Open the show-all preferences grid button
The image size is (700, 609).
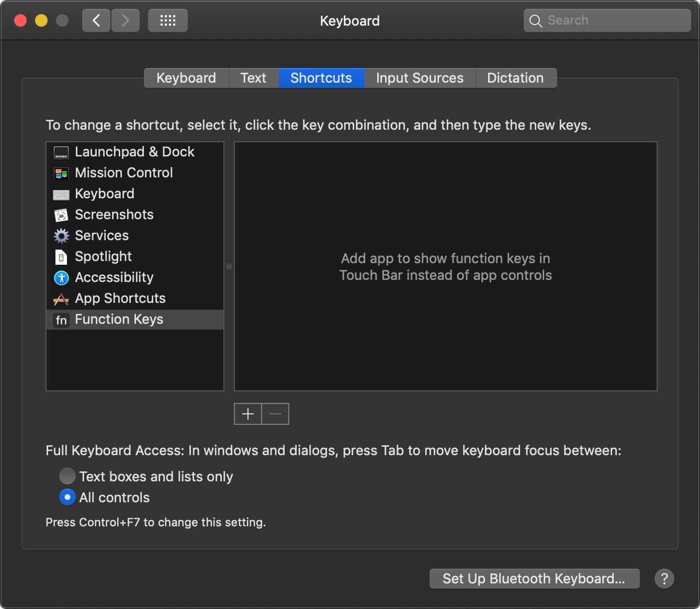click(167, 21)
